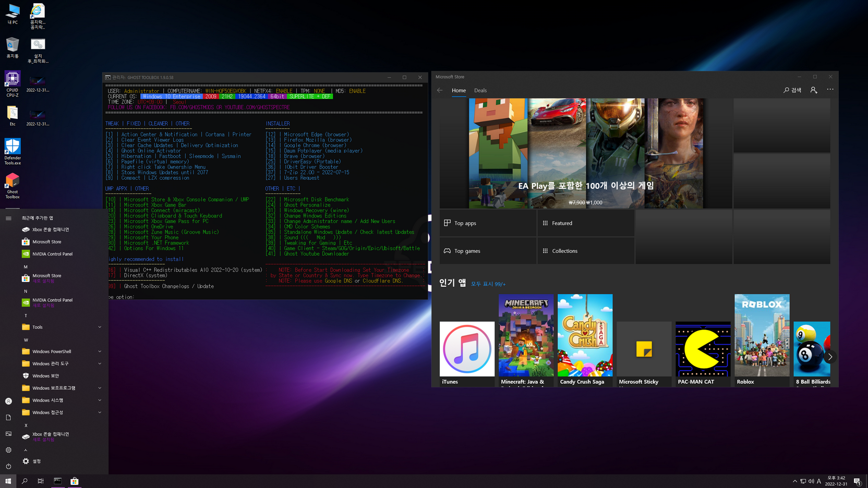Launch Ghost Toolbox desktop icon
The width and height of the screenshot is (868, 488).
pos(13,186)
